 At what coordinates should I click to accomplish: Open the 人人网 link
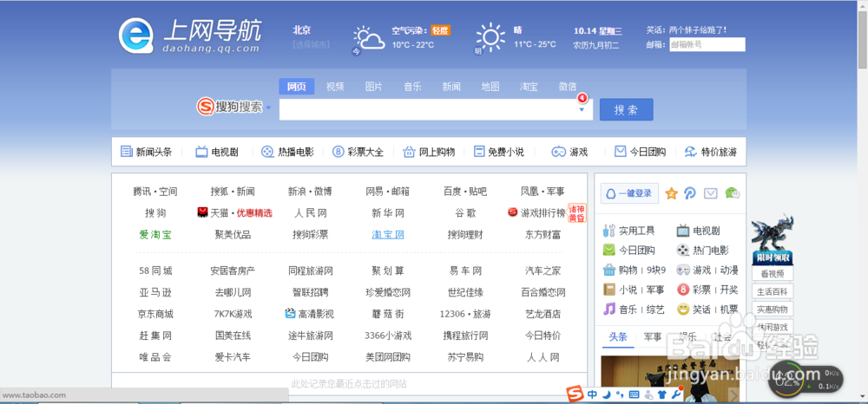tap(542, 357)
